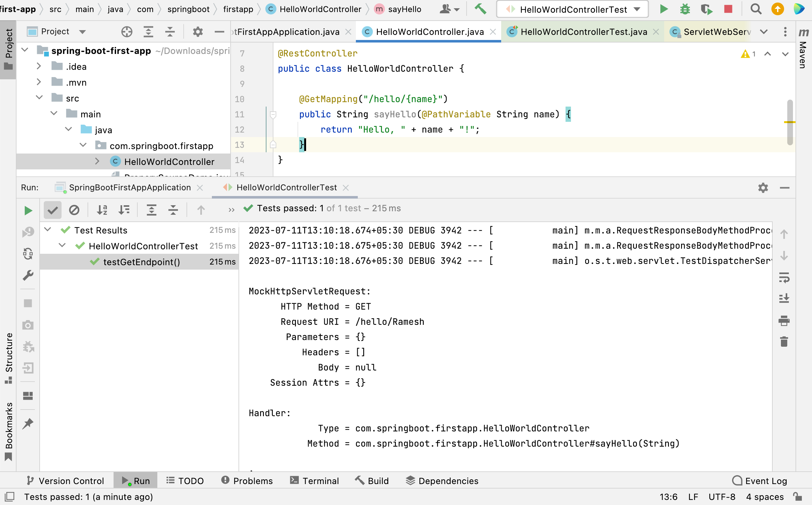Expand all test results in Run toolbar
The height and width of the screenshot is (505, 812).
[x=152, y=210]
